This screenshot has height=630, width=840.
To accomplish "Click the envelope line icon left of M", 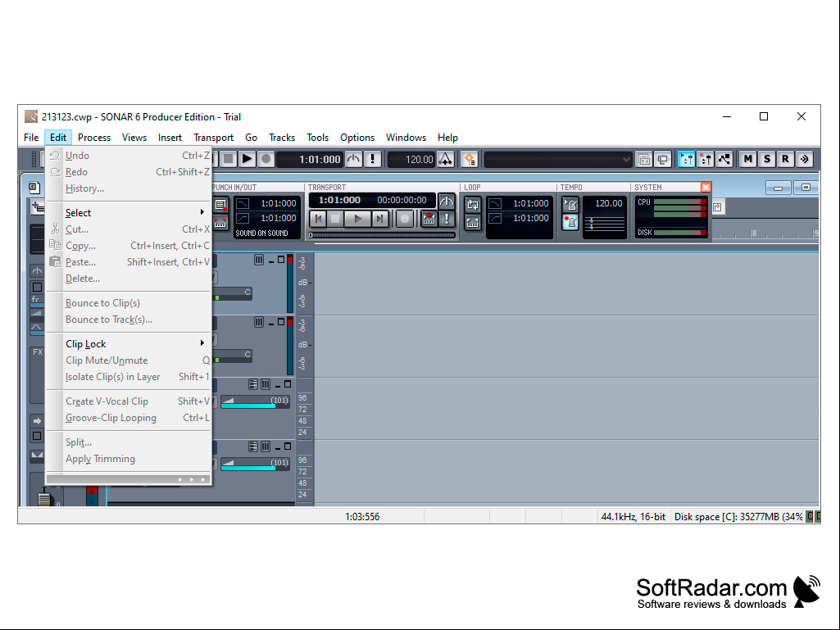I will tap(724, 159).
